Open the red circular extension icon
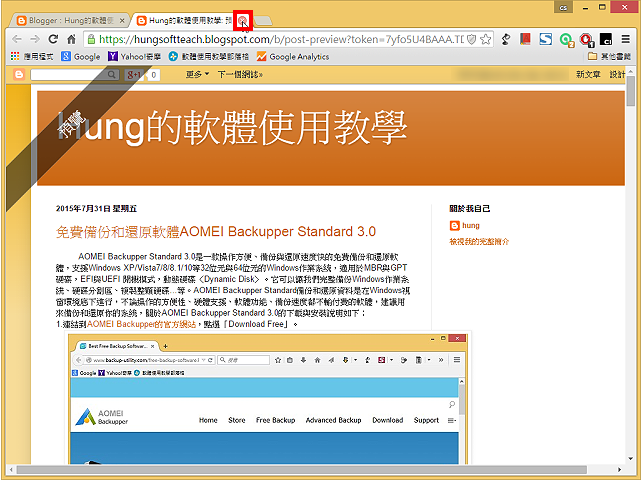 [x=586, y=40]
